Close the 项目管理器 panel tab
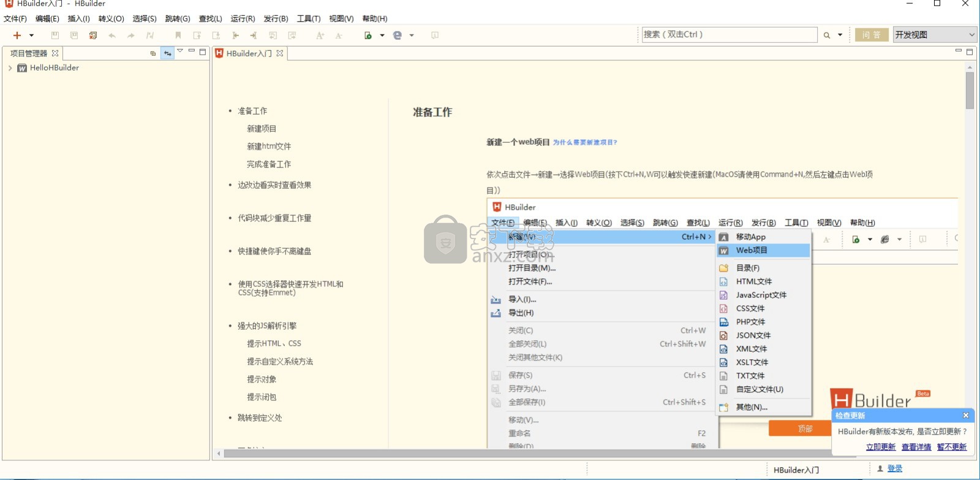This screenshot has width=980, height=480. pos(55,53)
